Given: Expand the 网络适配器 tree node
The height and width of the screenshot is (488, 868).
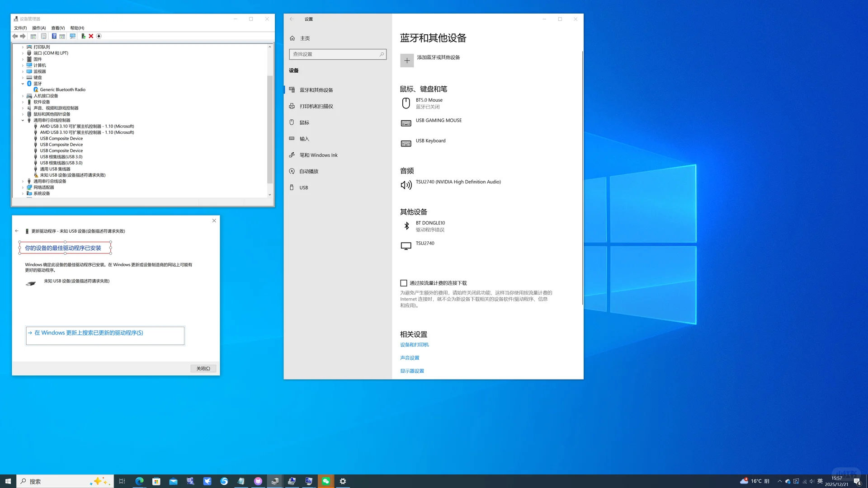Looking at the screenshot, I should [x=23, y=187].
